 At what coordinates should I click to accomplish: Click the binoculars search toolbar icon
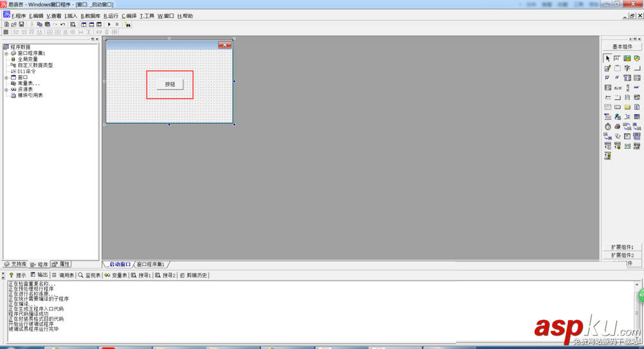pos(128,24)
